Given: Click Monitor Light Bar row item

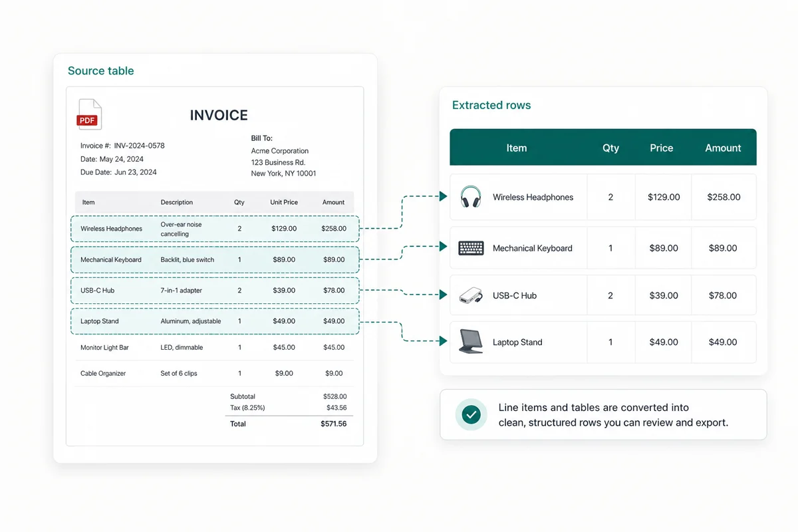Looking at the screenshot, I should pyautogui.click(x=104, y=348).
